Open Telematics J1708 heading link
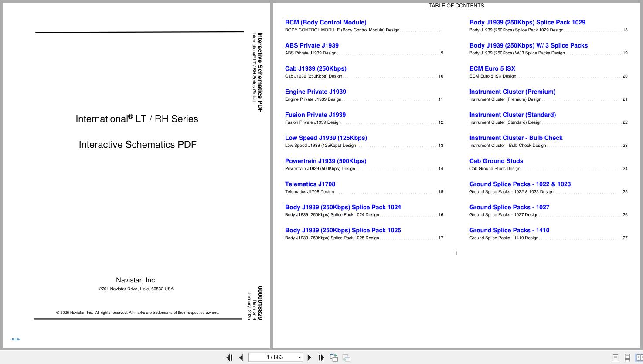 (x=310, y=184)
